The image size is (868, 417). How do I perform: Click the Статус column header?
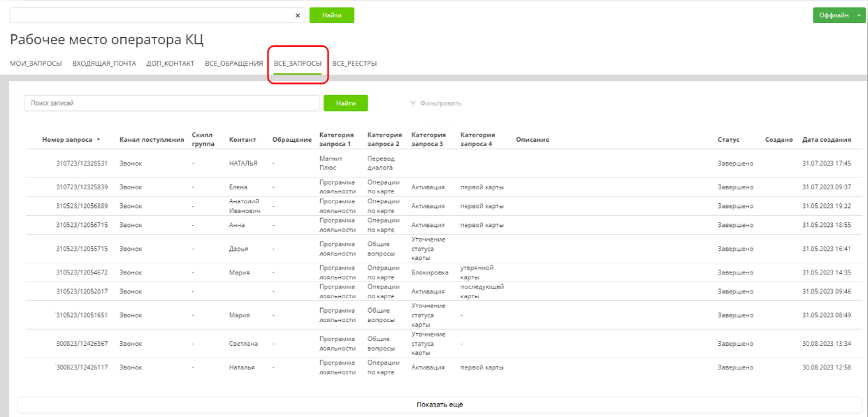click(x=728, y=140)
